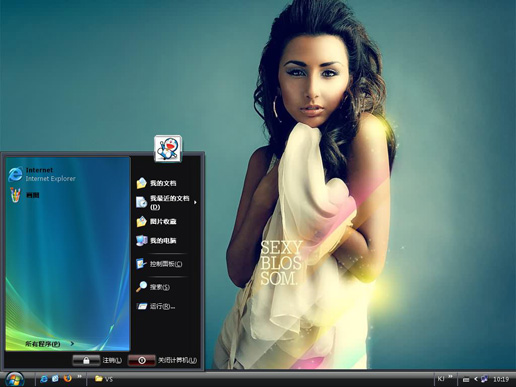Click the lock icon log-off button

(x=86, y=360)
